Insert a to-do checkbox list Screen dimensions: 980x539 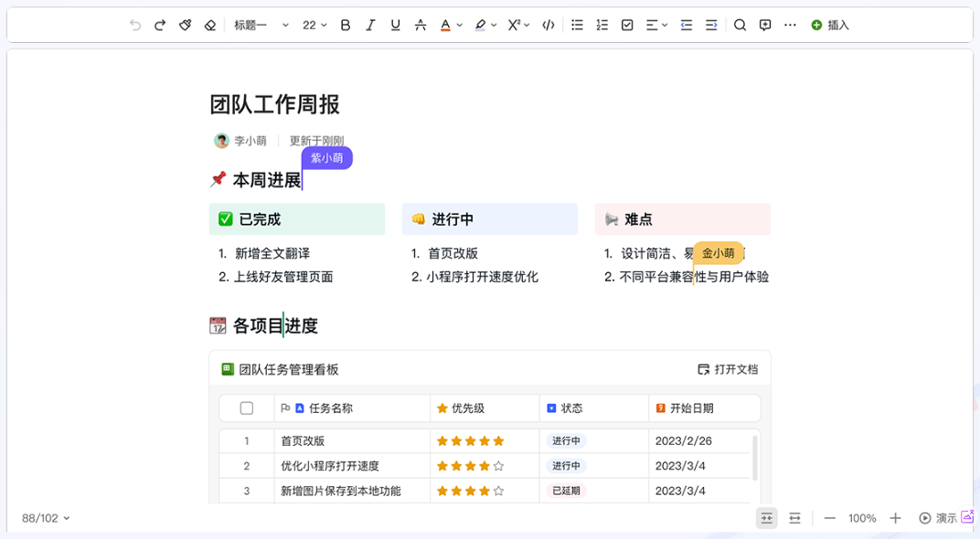point(627,26)
